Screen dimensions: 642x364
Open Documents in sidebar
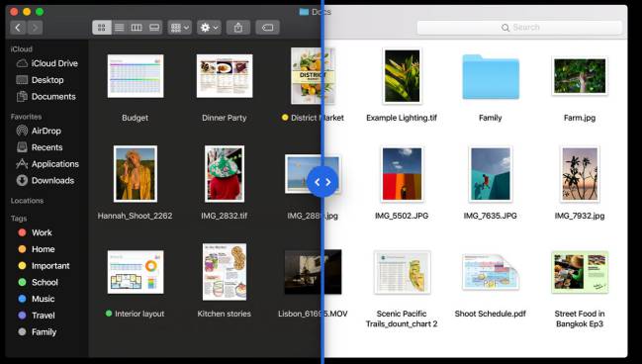(x=46, y=97)
